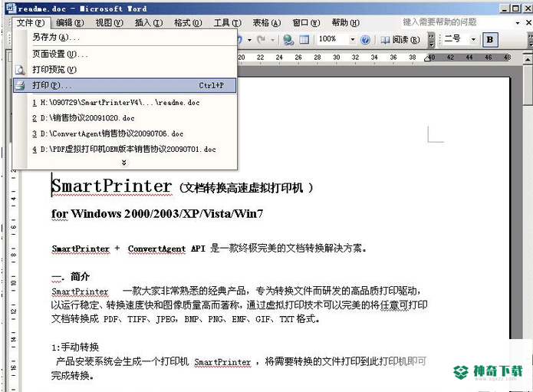Open the help question box dropdown arrow
Viewport: 533px width, 392px height.
518,23
